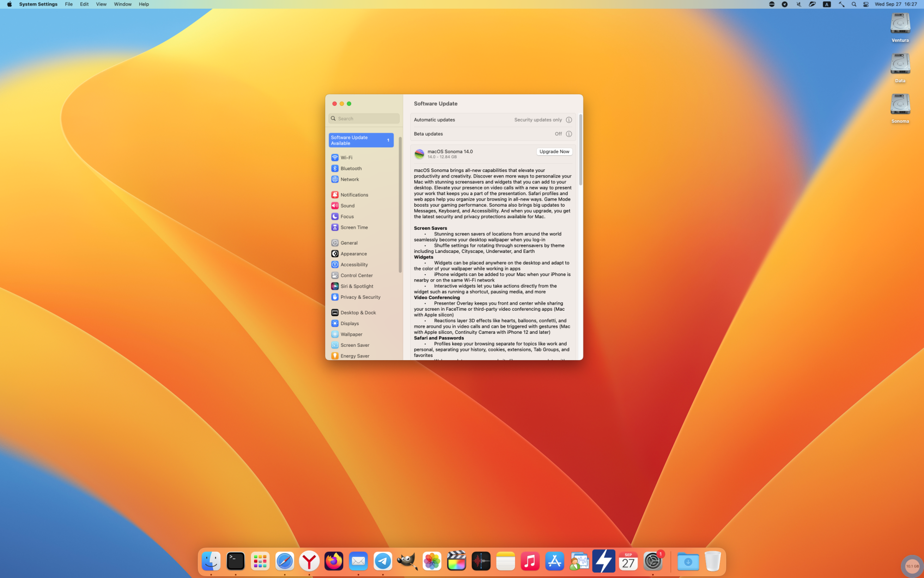Click the sidebar scrollbar
This screenshot has width=924, height=578.
tap(400, 204)
